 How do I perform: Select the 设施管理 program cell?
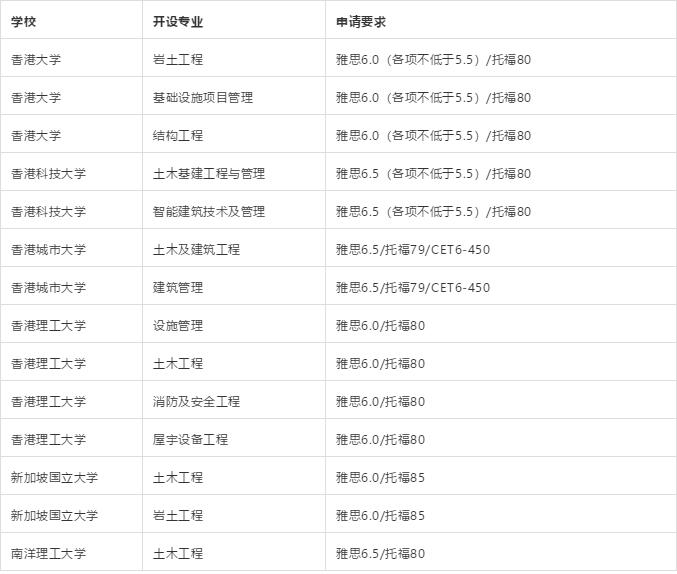pyautogui.click(x=178, y=325)
